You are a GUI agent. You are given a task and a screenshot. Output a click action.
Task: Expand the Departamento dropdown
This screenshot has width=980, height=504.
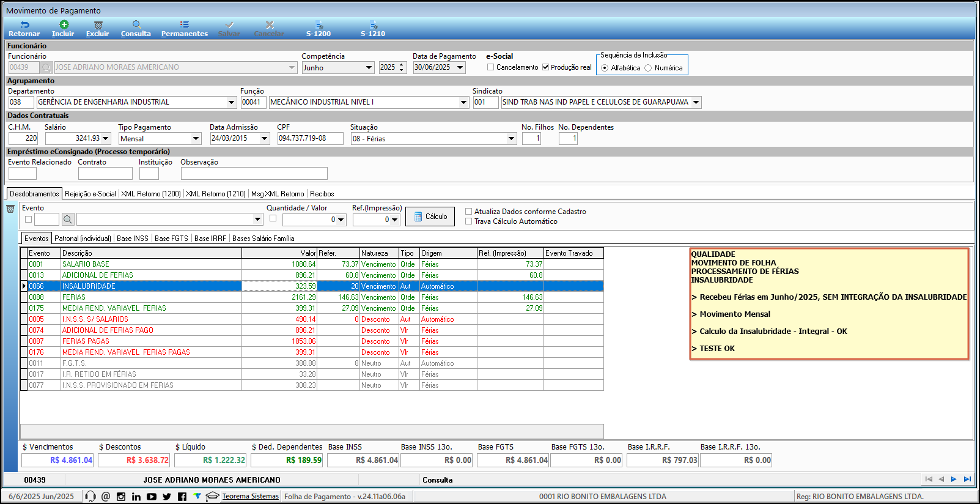tap(231, 102)
